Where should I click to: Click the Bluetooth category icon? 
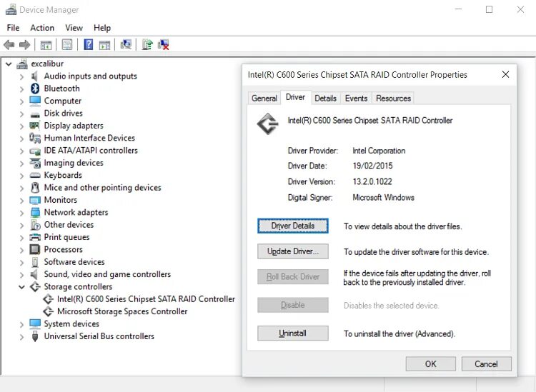click(35, 89)
